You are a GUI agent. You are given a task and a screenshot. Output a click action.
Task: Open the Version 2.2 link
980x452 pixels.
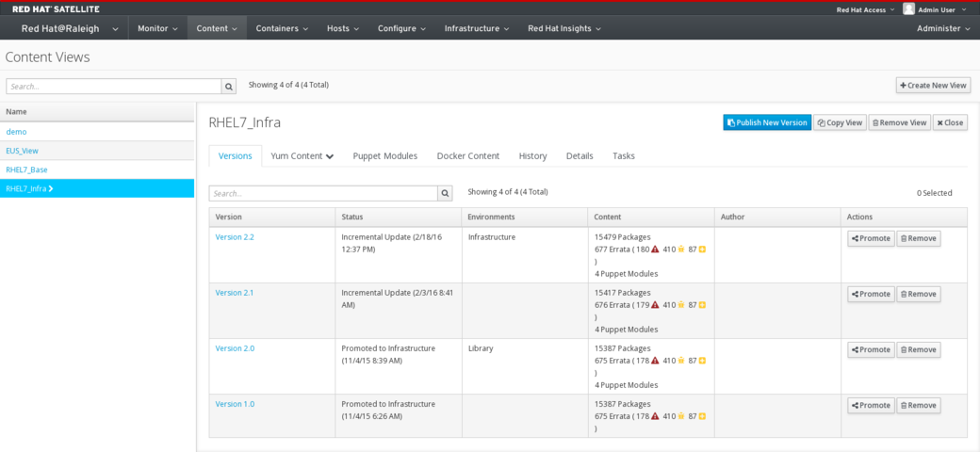tap(235, 237)
